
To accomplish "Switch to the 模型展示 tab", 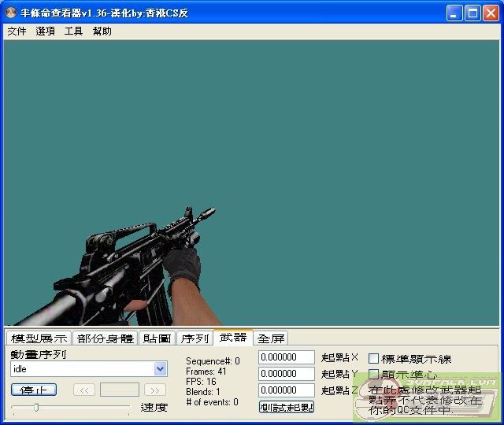I will [39, 338].
